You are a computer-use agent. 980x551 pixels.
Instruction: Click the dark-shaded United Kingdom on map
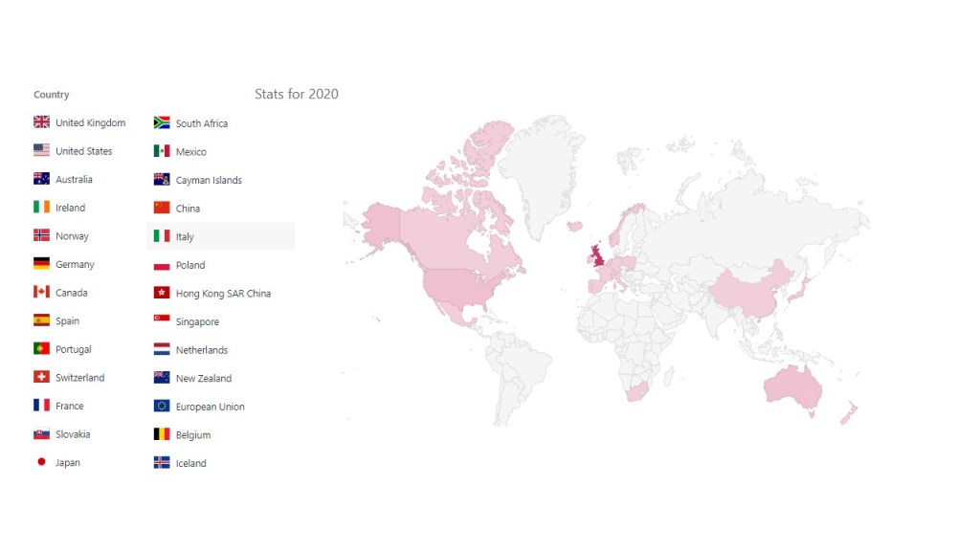pyautogui.click(x=599, y=255)
